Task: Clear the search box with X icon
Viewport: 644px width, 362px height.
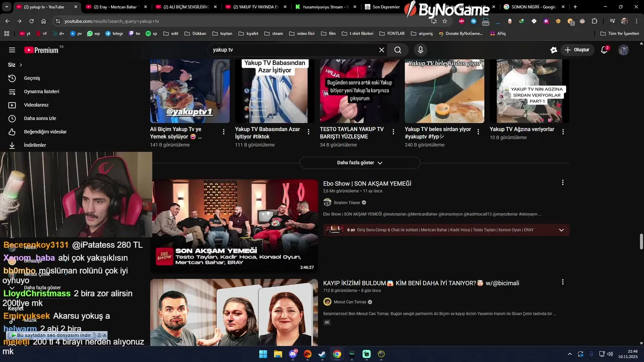Action: click(381, 50)
